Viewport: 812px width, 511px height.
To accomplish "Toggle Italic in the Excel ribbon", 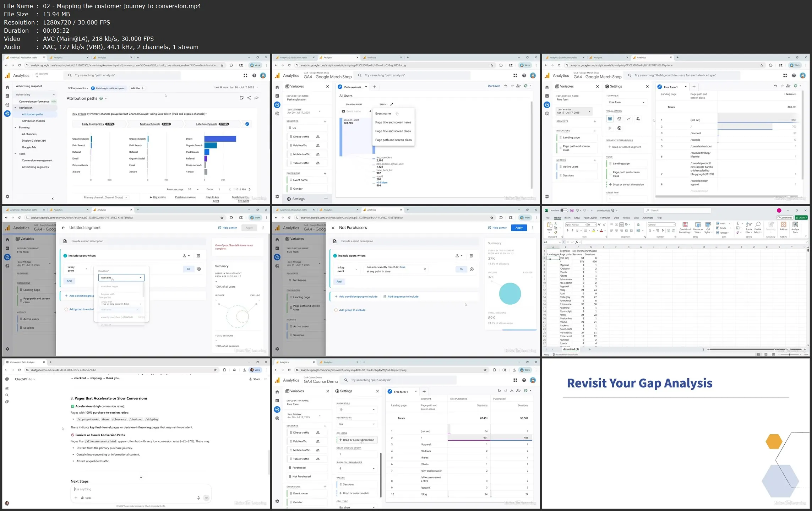I will [x=572, y=231].
